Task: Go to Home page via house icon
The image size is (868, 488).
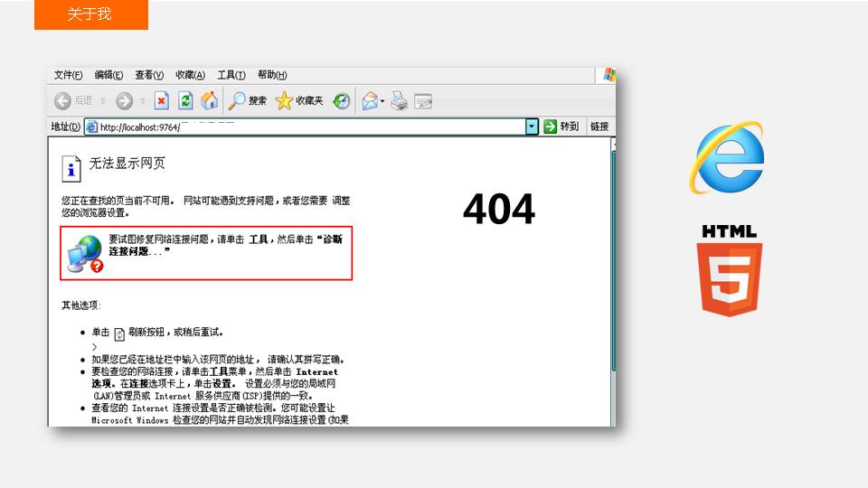Action: coord(209,100)
